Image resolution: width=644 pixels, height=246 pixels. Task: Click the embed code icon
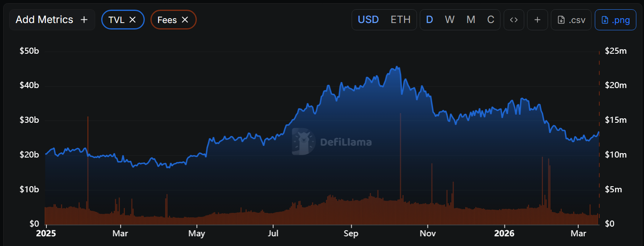point(513,20)
